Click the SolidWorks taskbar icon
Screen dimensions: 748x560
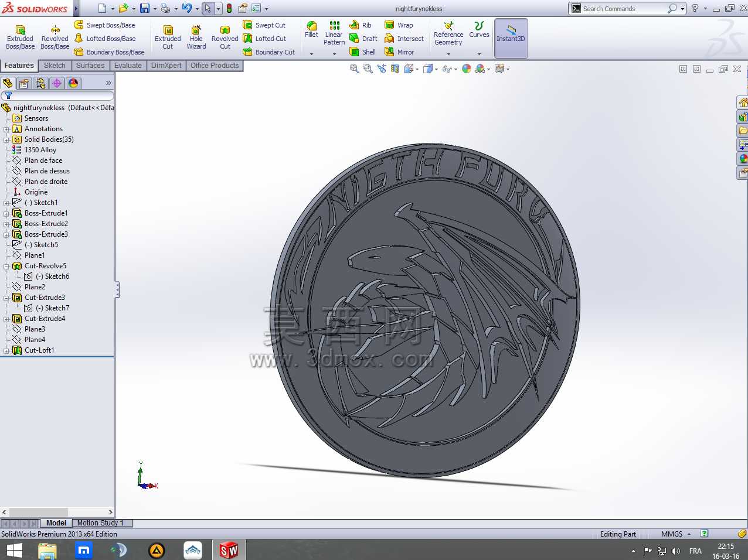(x=229, y=550)
